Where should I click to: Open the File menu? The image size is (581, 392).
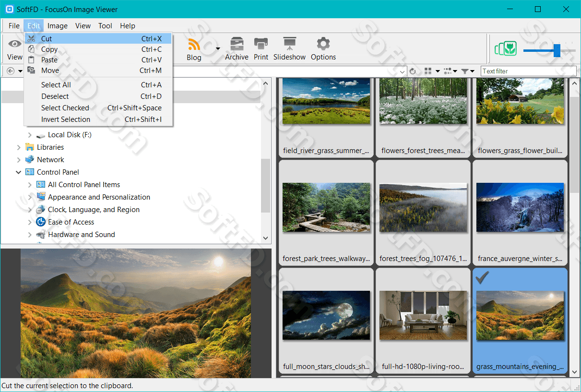pyautogui.click(x=14, y=26)
